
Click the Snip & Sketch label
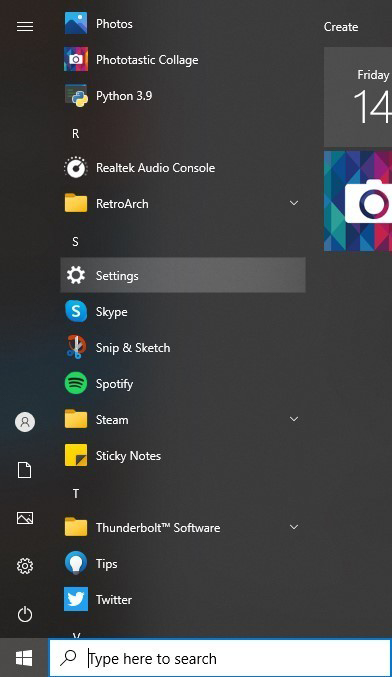pyautogui.click(x=133, y=348)
